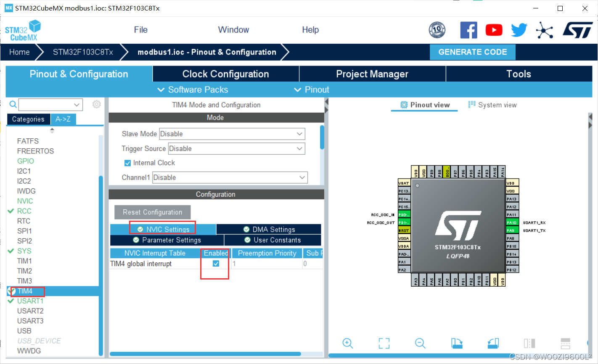Open the Help menu

[310, 30]
